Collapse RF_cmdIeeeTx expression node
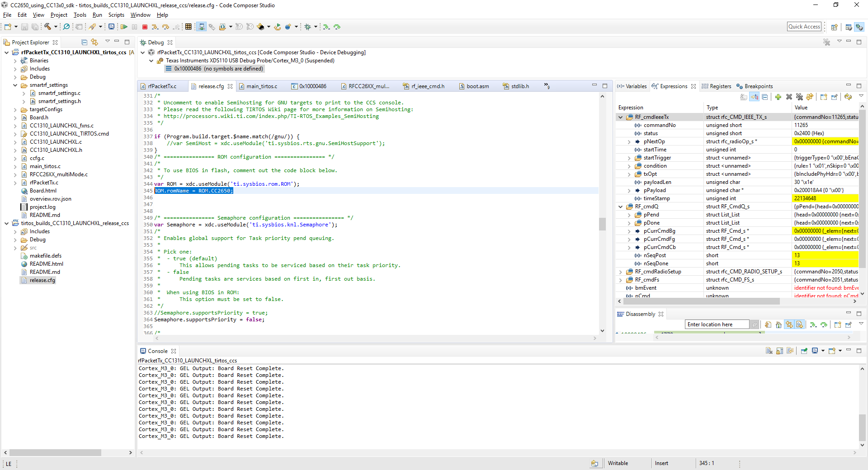This screenshot has width=868, height=470. [620, 117]
